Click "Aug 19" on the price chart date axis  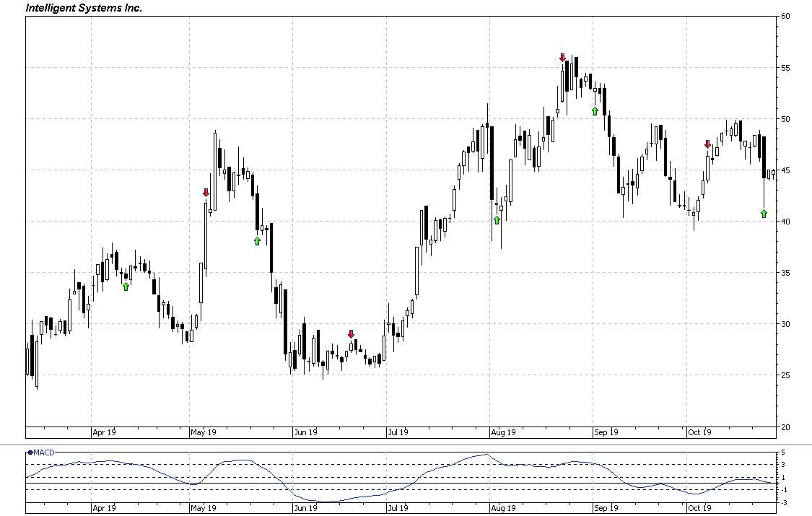coord(503,432)
